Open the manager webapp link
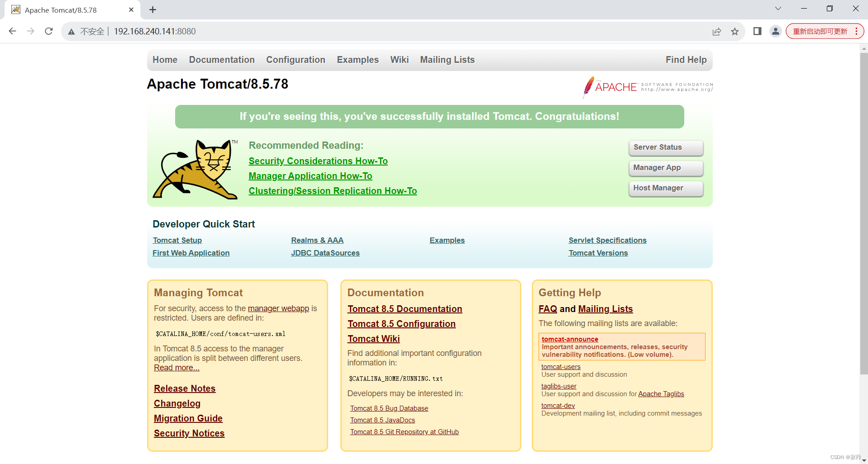This screenshot has height=464, width=868. 278,308
